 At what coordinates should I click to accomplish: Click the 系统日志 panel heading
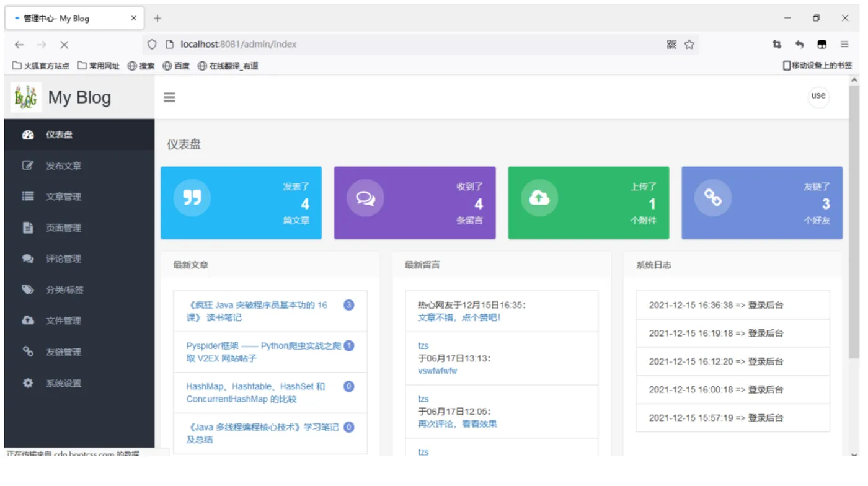point(653,265)
